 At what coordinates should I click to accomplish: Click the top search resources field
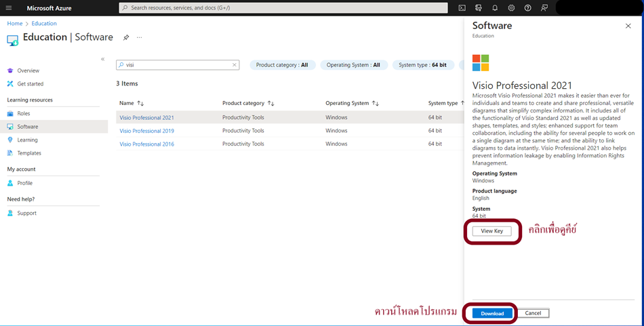[x=283, y=8]
